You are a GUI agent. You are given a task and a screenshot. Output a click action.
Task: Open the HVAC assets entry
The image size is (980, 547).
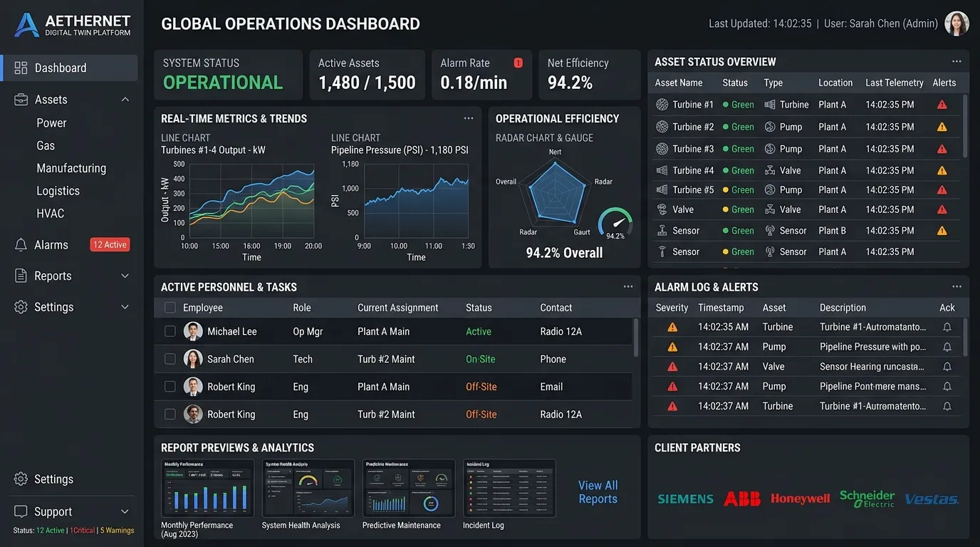51,214
